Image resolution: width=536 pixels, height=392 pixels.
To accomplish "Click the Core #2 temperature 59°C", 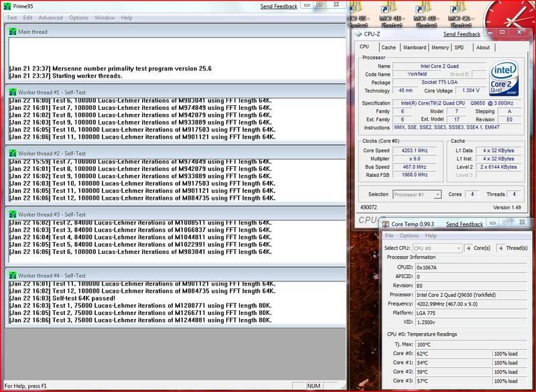I will (x=454, y=372).
